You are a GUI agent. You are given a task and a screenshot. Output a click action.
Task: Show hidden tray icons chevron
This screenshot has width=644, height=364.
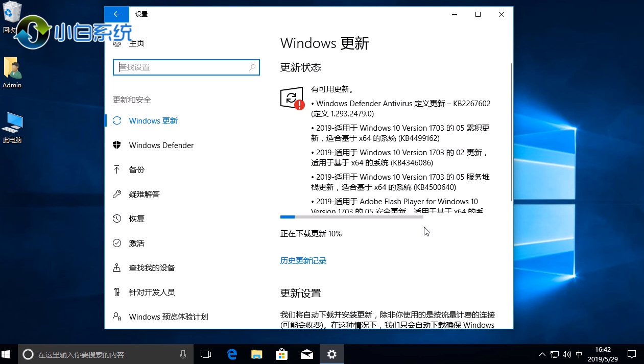coord(542,354)
